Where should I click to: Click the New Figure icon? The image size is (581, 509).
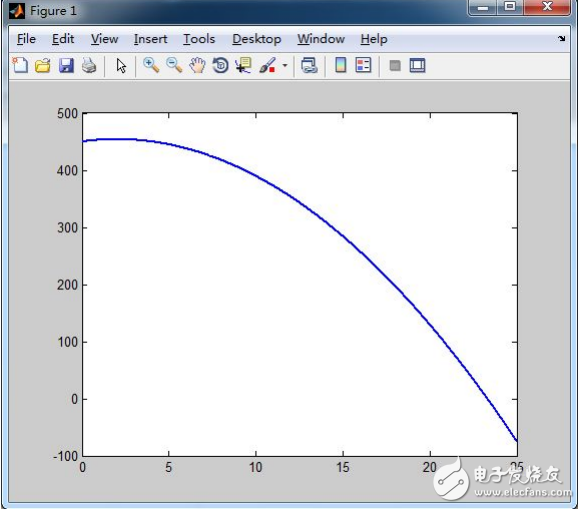(20, 66)
